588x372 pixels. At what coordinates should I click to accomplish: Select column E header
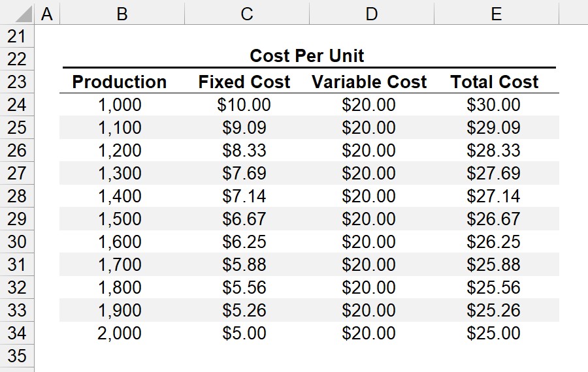click(497, 14)
